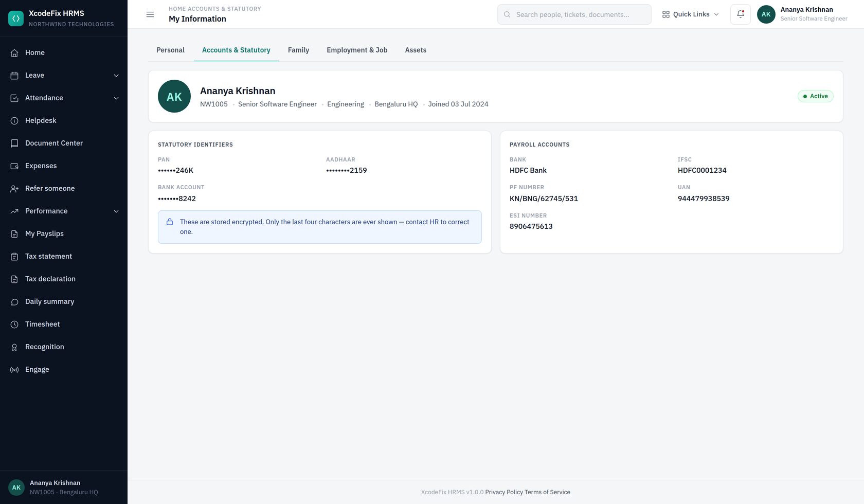Click the Active status badge
Screen dimensions: 864x504
pyautogui.click(x=816, y=96)
